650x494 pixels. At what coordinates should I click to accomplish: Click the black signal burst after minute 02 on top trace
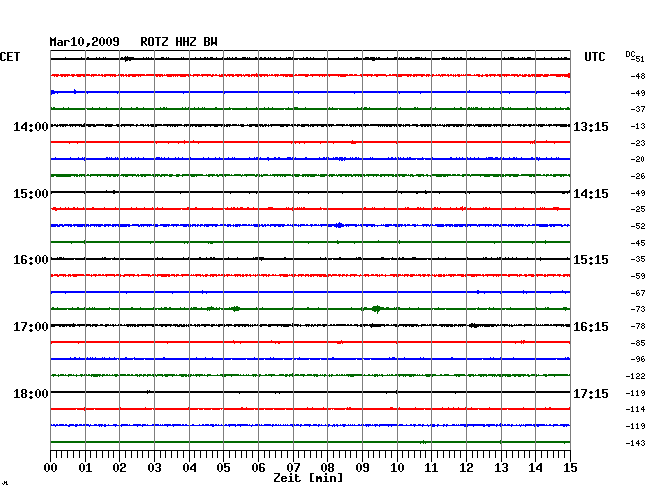pos(128,59)
